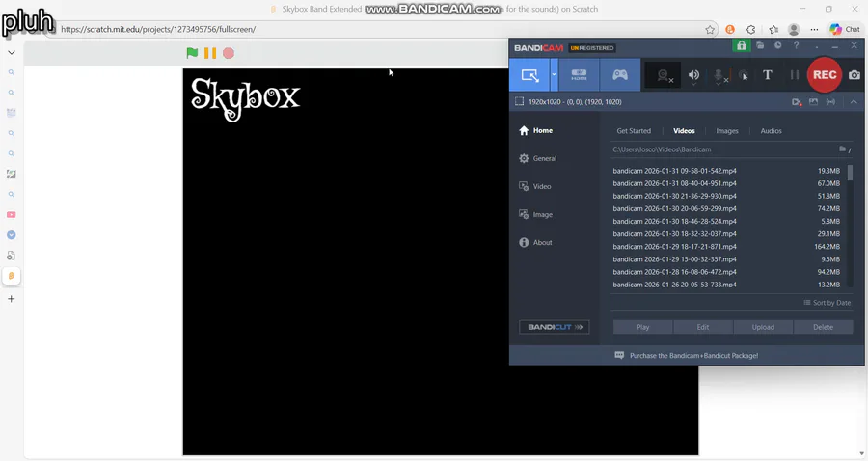Open the Image settings in Bandicam sidebar
This screenshot has height=461, width=868.
pos(535,214)
